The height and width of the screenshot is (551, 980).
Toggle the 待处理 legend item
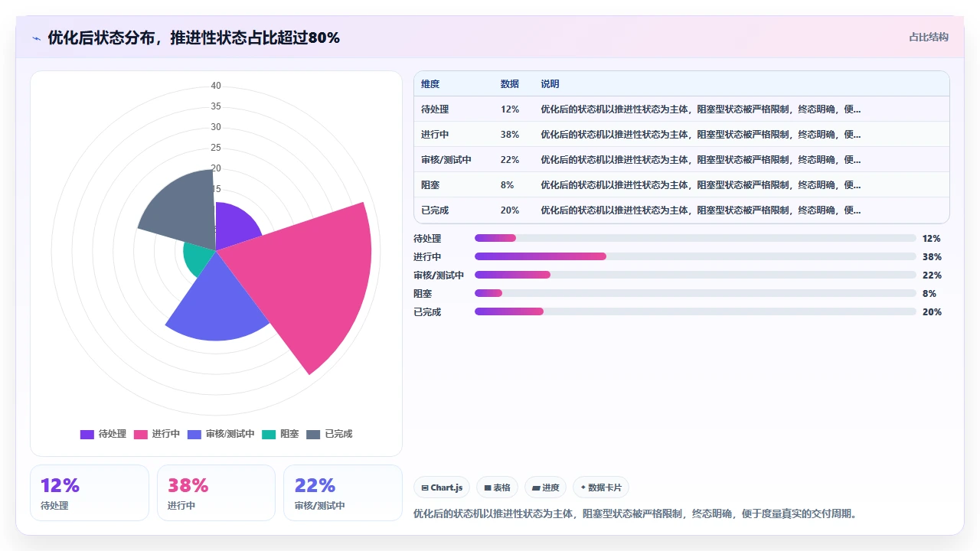pos(103,434)
